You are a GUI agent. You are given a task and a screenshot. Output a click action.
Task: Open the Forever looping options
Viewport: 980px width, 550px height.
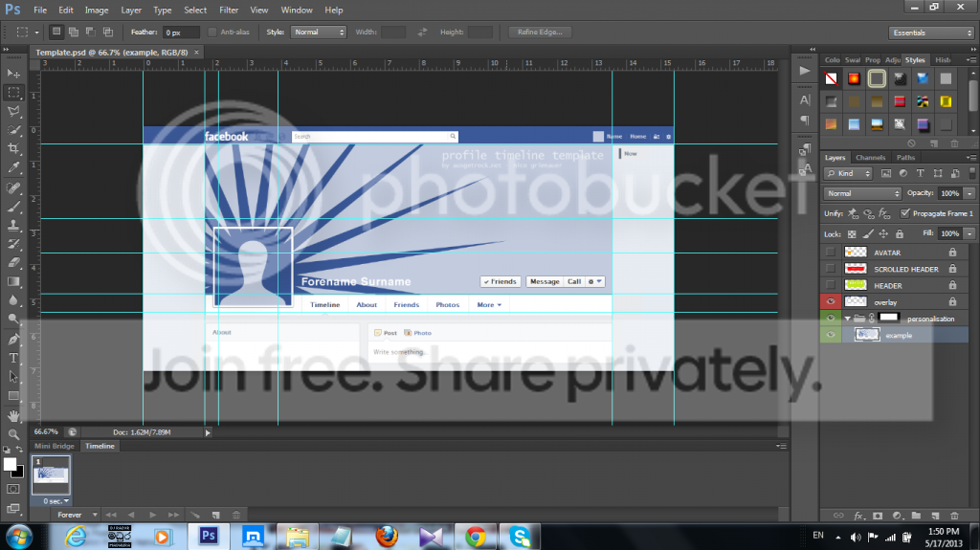77,515
